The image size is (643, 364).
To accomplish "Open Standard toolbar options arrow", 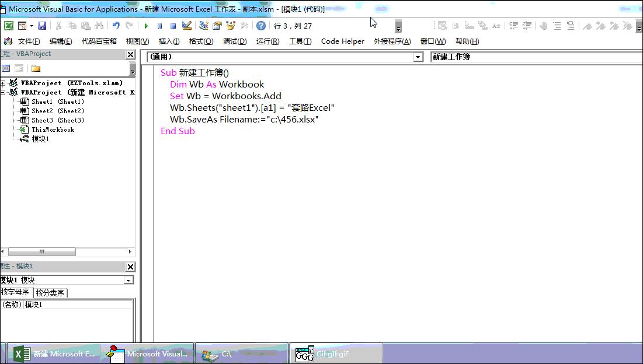I will 398,26.
